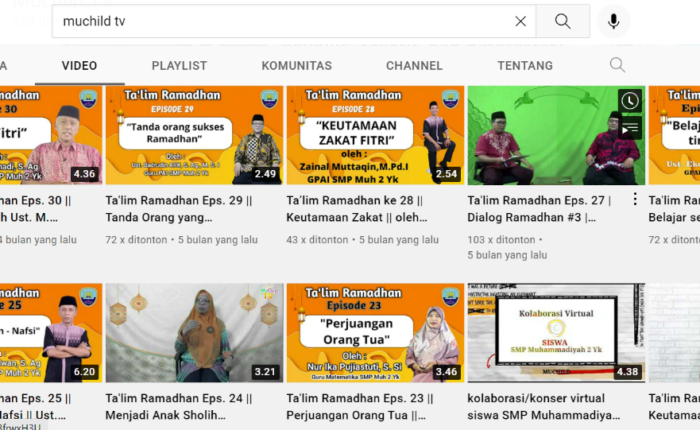Open Episode 30 thumbnail with 4.36 duration
Screen dimensions: 700x430
[x=51, y=135]
